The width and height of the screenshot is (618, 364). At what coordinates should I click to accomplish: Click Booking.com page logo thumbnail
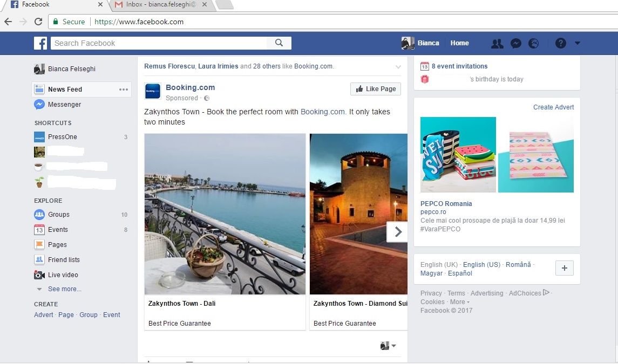coord(153,91)
